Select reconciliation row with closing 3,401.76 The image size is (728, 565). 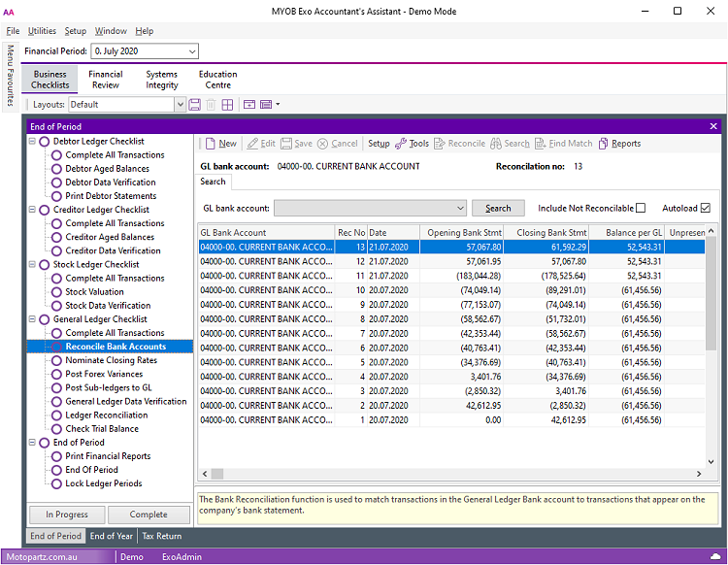pos(451,391)
